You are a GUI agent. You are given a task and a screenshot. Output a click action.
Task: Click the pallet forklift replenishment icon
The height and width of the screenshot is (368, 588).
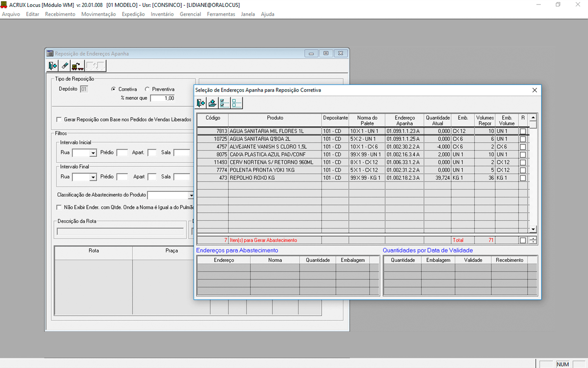[77, 66]
